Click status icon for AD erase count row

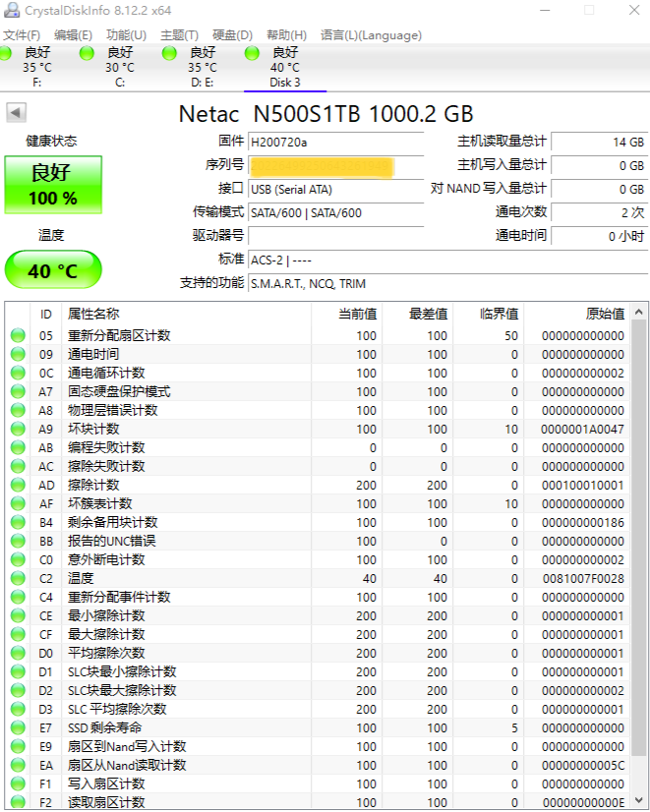tap(18, 485)
